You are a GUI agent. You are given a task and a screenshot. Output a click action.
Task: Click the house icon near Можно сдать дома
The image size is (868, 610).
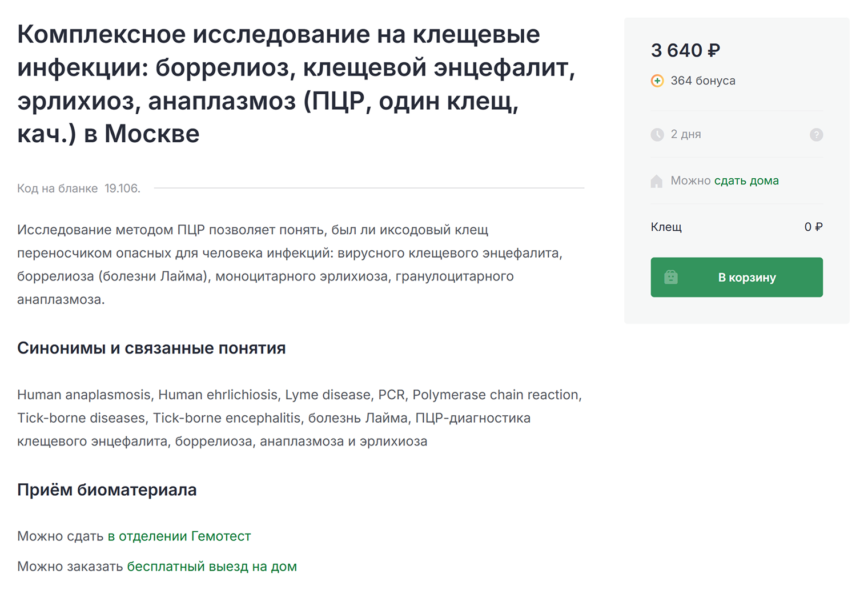pyautogui.click(x=657, y=181)
